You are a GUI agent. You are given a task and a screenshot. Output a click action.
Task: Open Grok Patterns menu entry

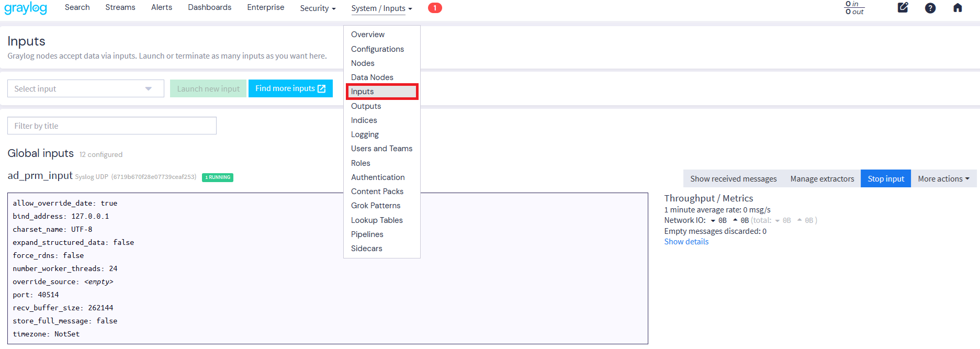point(375,206)
